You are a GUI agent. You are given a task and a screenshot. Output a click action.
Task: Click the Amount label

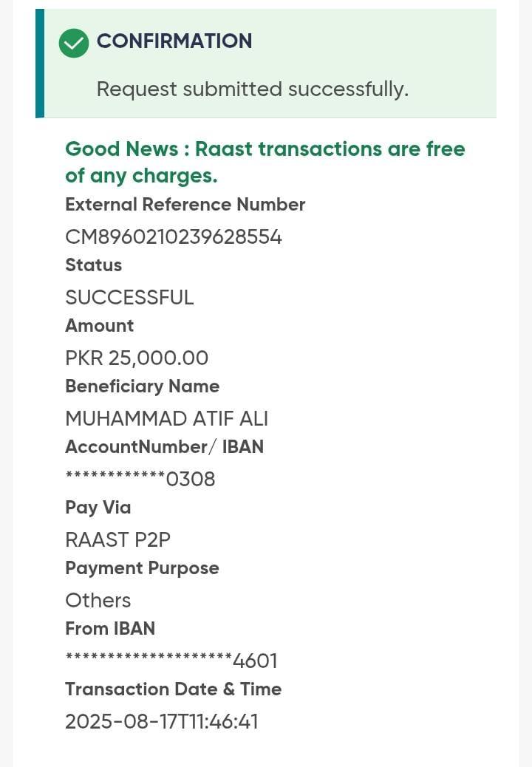100,326
